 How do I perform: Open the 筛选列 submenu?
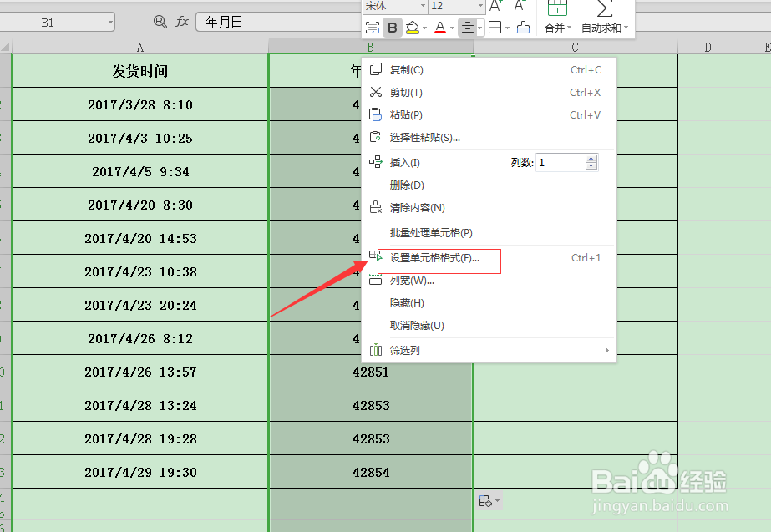489,351
